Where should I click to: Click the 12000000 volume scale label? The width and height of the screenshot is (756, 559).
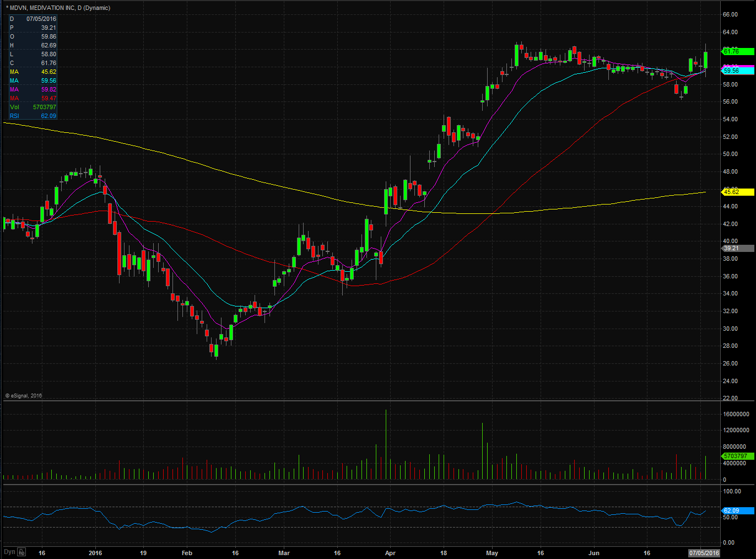(736, 430)
